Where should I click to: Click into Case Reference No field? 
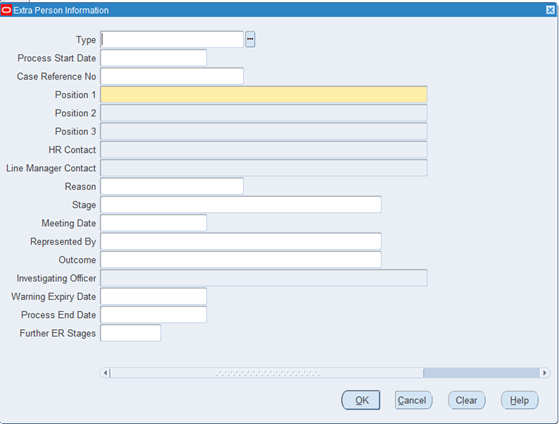point(172,76)
